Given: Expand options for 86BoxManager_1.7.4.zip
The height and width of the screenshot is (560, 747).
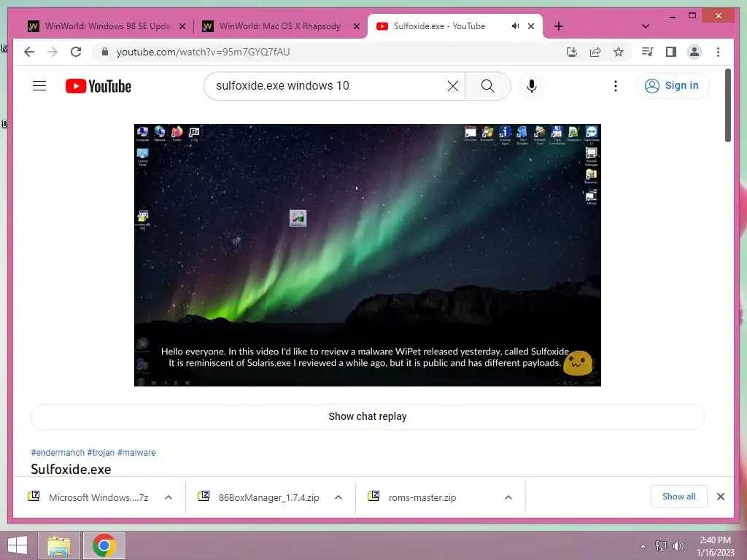Looking at the screenshot, I should click(338, 497).
